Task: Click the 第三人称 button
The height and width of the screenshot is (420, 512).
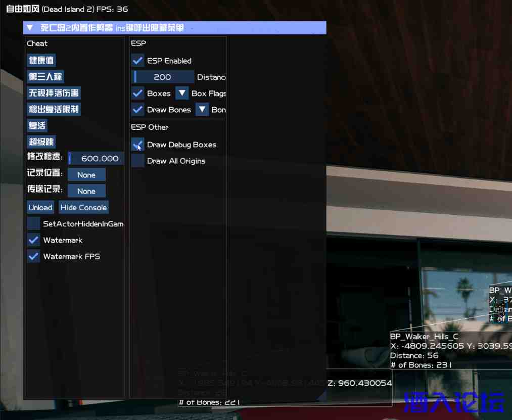Action: coord(45,77)
